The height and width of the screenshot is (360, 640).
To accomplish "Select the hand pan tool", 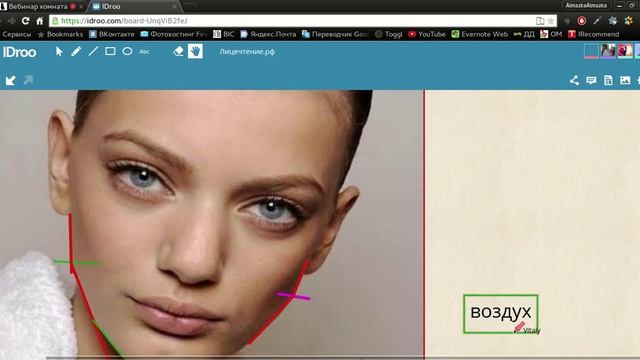I will [x=195, y=51].
